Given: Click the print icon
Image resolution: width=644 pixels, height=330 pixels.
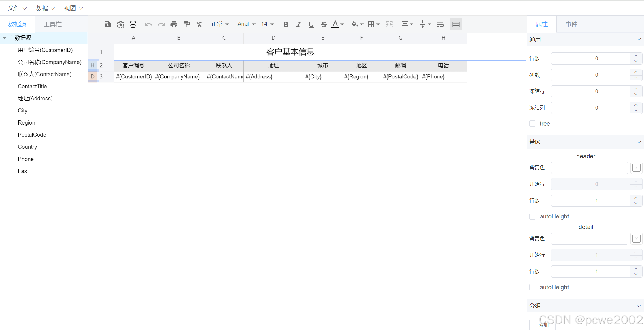Looking at the screenshot, I should (x=174, y=24).
